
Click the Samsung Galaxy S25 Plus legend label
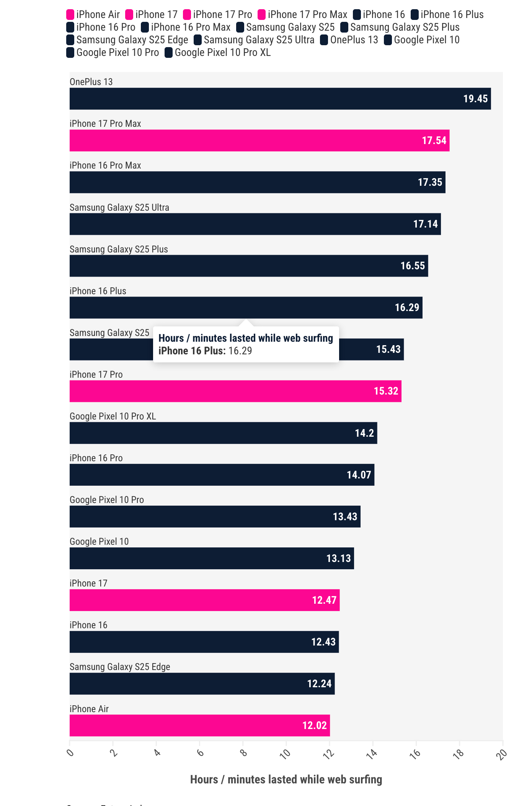[405, 27]
